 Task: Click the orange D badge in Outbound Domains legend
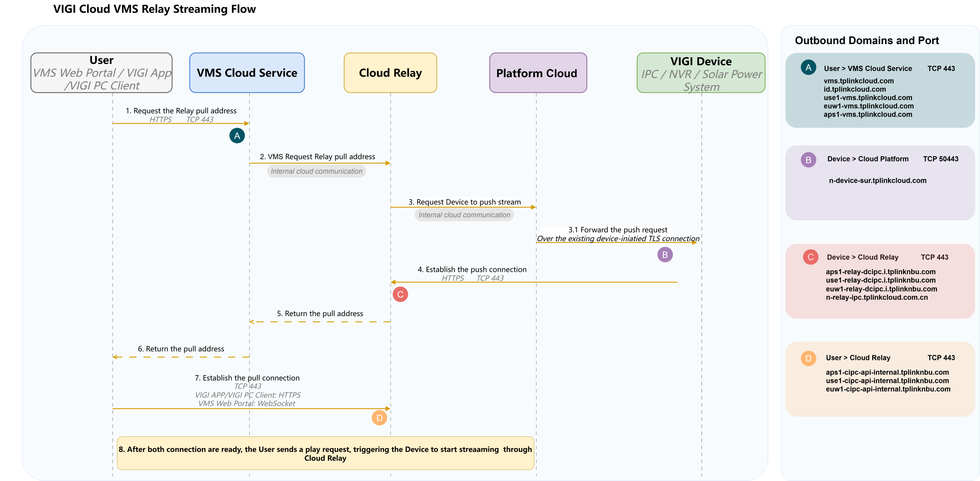pyautogui.click(x=808, y=358)
